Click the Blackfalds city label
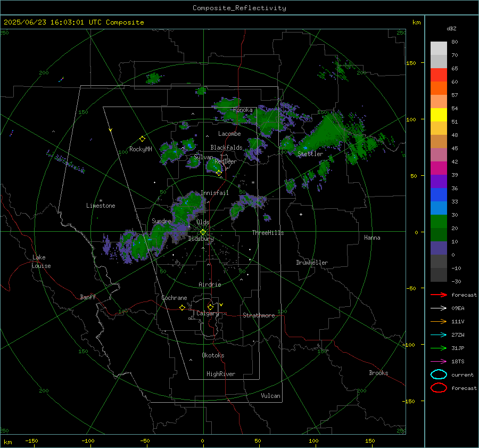This screenshot has width=479, height=448. click(226, 148)
